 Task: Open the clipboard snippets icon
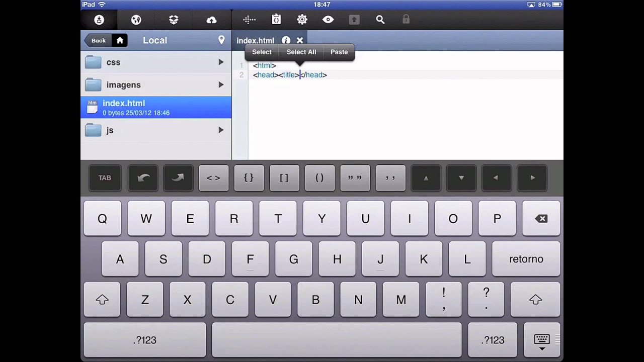pos(276,20)
